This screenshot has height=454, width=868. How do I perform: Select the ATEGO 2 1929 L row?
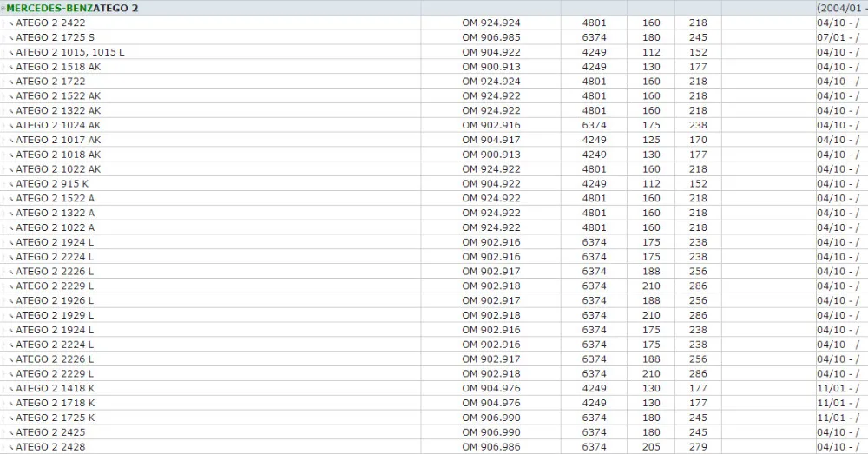pyautogui.click(x=434, y=315)
